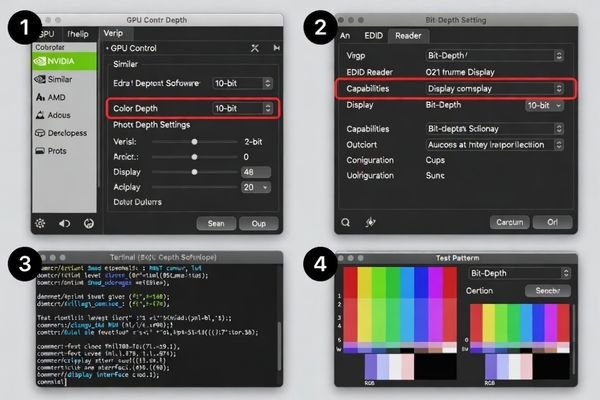Open the Capabilities Display comsplay dropdown
This screenshot has height=400, width=600.
[494, 88]
